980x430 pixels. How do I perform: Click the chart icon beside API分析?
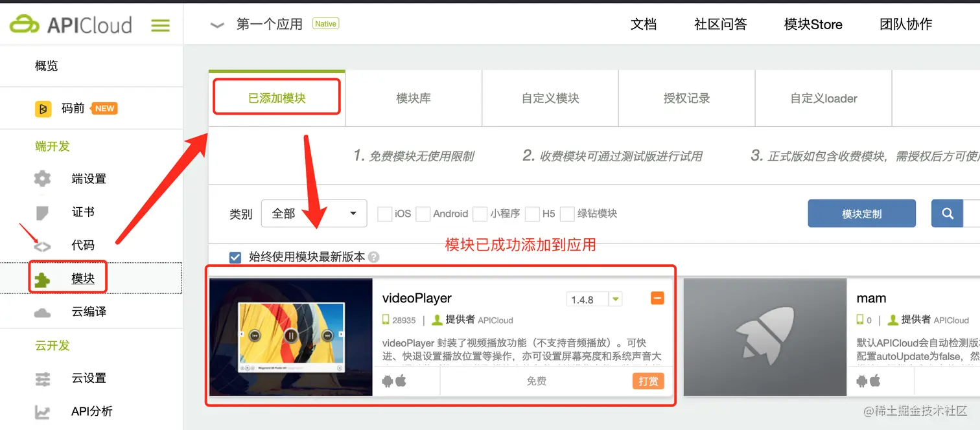click(x=42, y=412)
